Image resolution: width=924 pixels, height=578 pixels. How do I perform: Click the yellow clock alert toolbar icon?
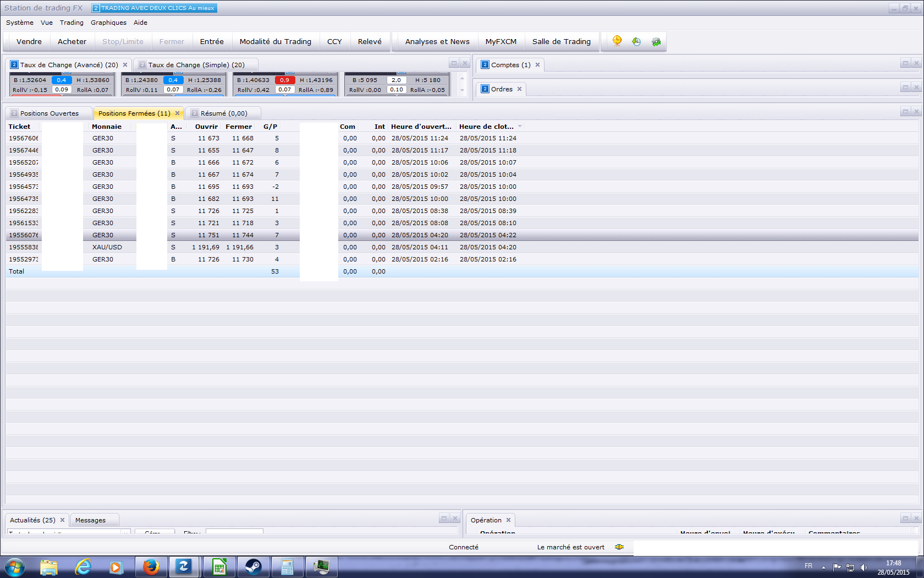point(617,41)
